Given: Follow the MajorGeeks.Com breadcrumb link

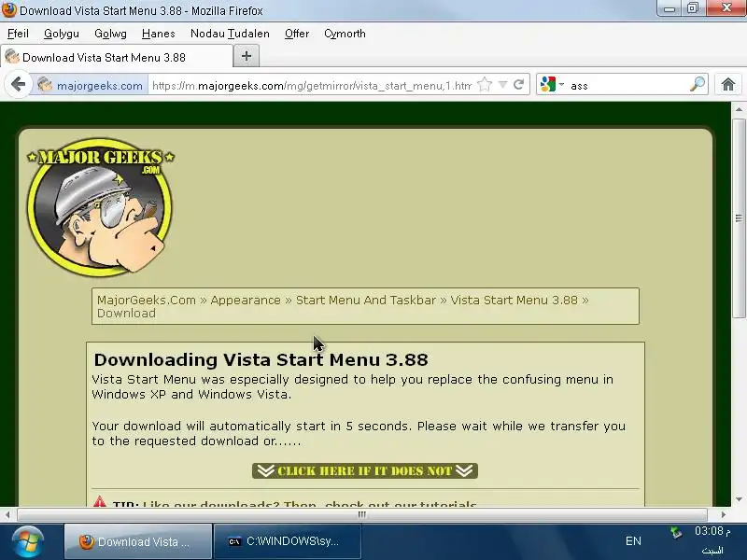Looking at the screenshot, I should (x=147, y=300).
